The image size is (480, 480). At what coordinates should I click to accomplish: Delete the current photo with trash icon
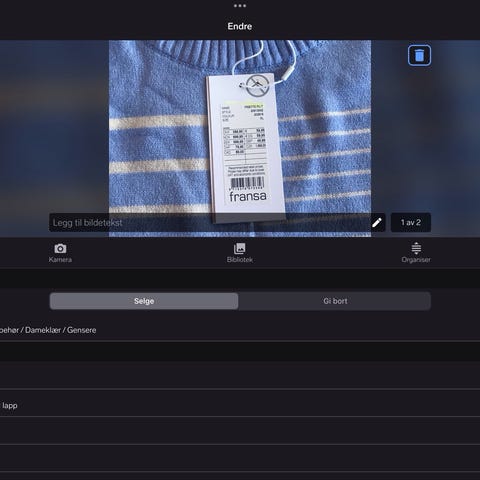point(419,55)
